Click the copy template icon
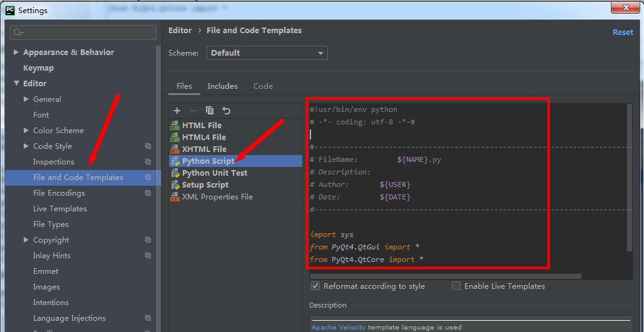 coord(210,111)
